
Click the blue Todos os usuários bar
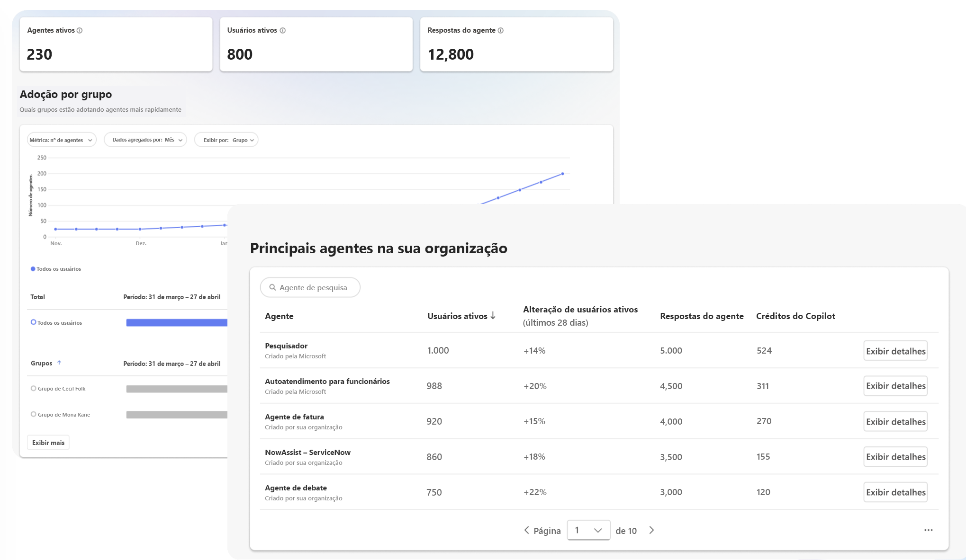point(177,322)
